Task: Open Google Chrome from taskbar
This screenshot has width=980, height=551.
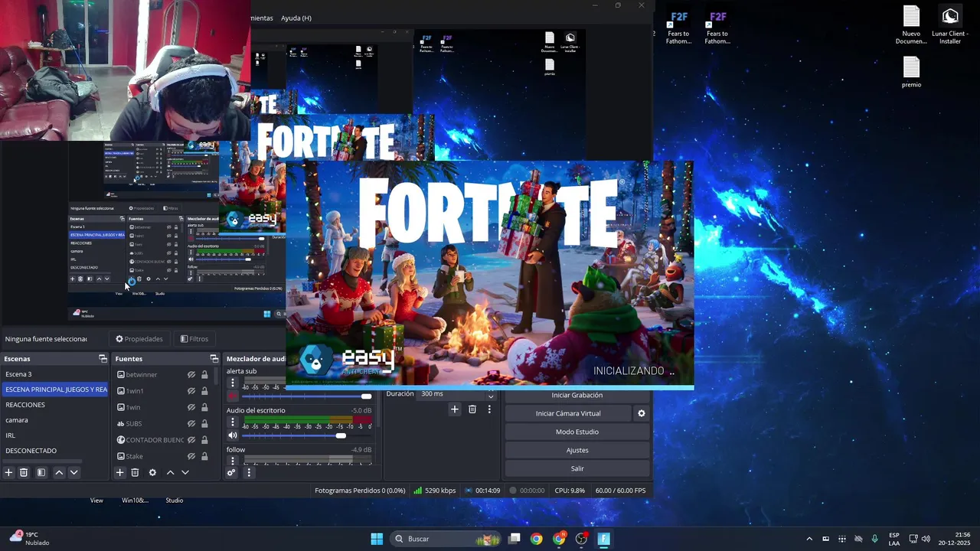Action: pos(536,539)
